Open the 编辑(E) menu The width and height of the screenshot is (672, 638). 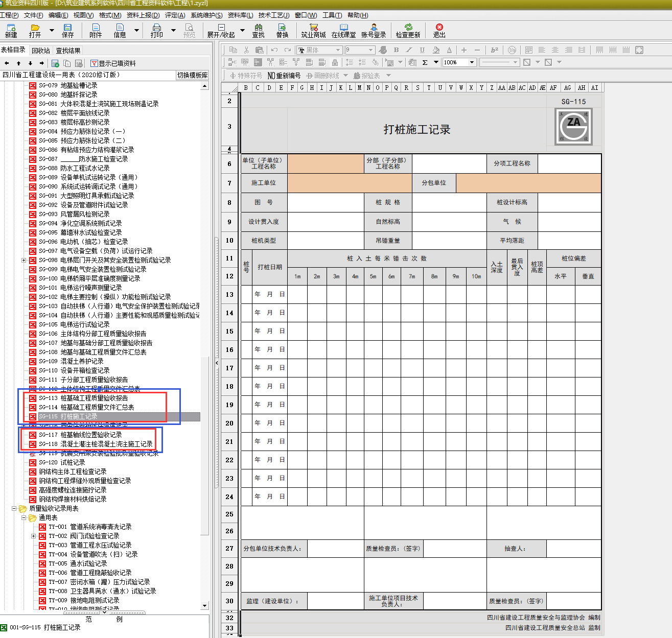point(58,15)
